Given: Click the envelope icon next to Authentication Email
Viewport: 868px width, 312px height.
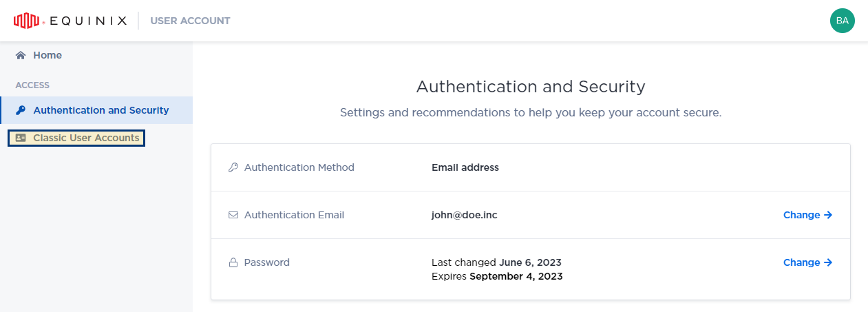Looking at the screenshot, I should [x=233, y=215].
